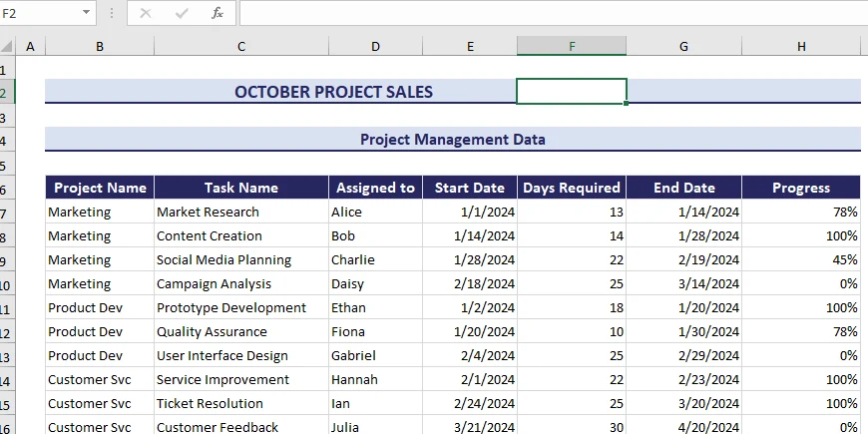Click the Enter checkmark formula bar icon

[x=182, y=13]
